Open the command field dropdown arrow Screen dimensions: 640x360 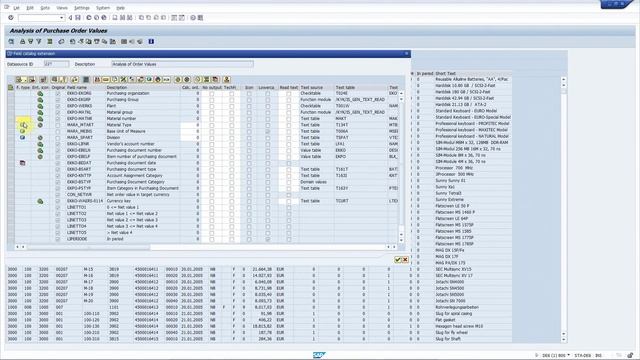click(62, 18)
